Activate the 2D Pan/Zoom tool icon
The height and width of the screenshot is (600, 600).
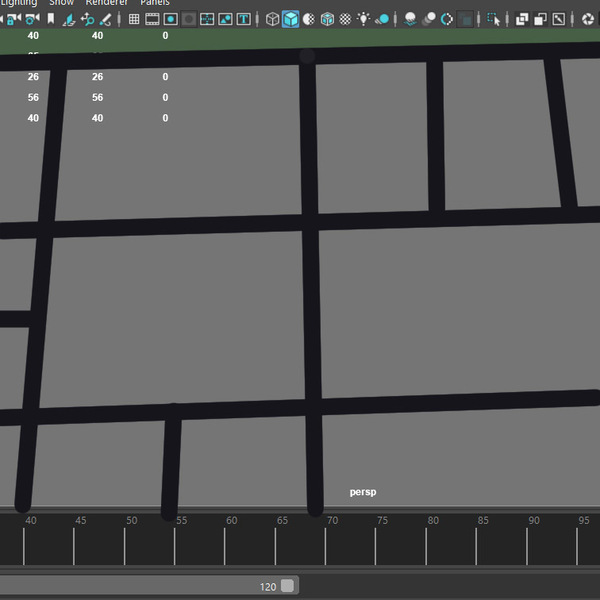pos(88,19)
